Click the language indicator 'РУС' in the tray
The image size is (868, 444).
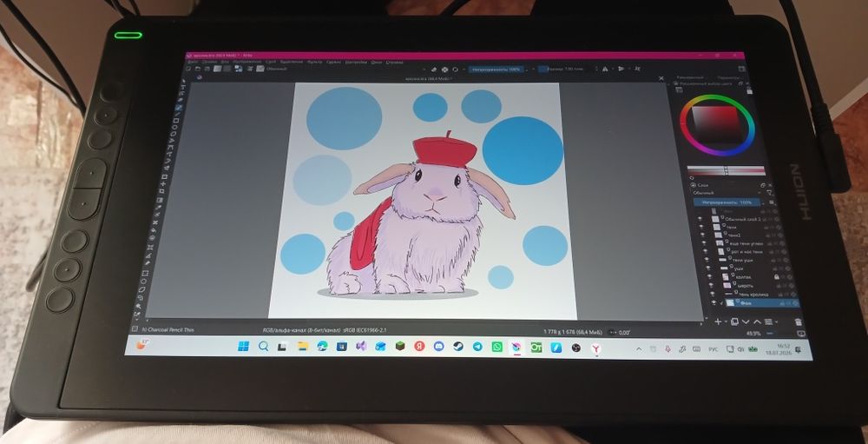(713, 350)
